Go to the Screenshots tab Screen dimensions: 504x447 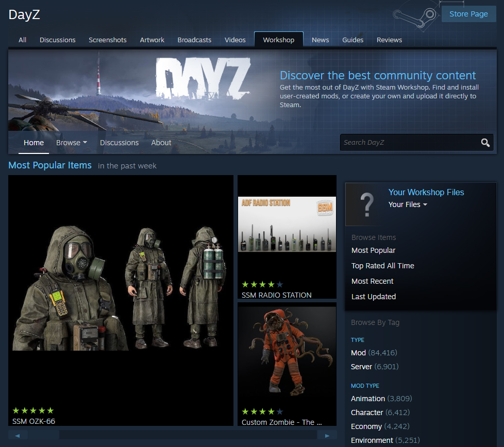point(107,40)
